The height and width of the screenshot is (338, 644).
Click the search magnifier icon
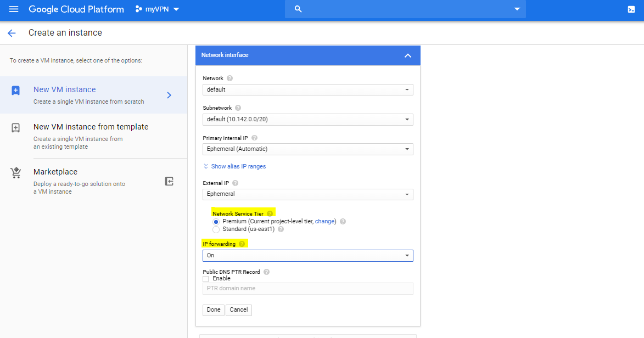[x=298, y=9]
